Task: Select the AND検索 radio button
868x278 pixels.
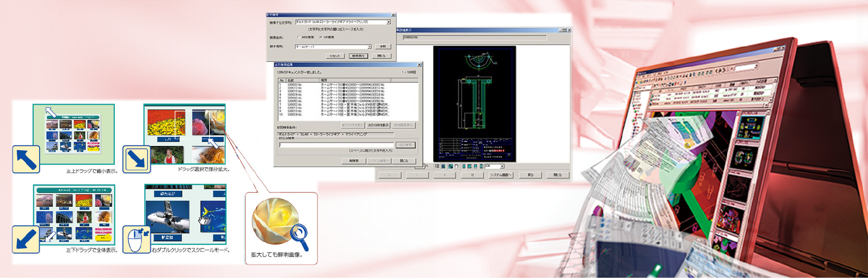Action: click(x=299, y=37)
